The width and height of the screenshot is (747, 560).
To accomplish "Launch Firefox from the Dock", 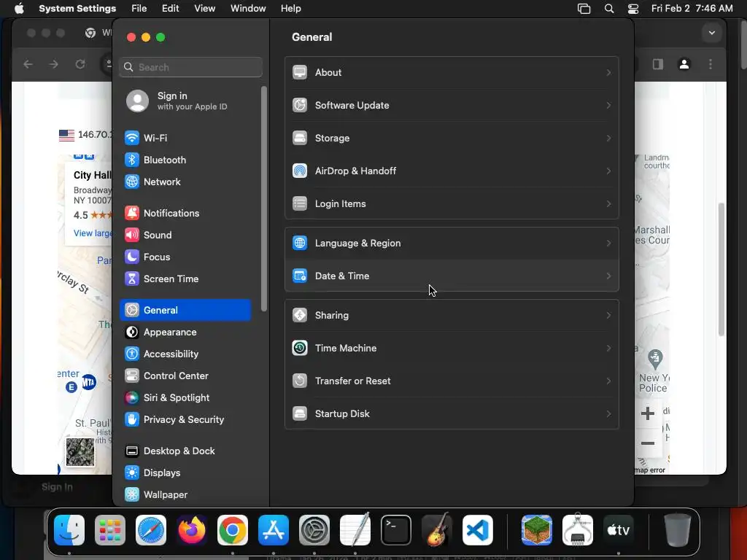I will [192, 530].
